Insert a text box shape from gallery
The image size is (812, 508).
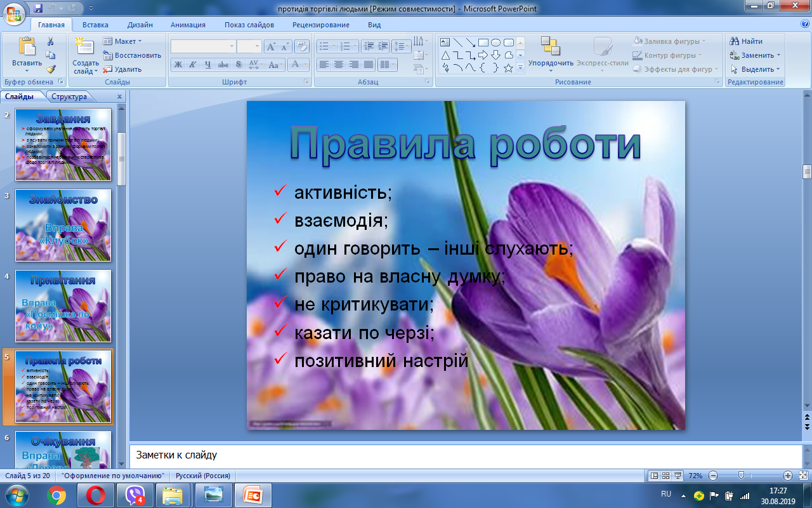point(445,43)
